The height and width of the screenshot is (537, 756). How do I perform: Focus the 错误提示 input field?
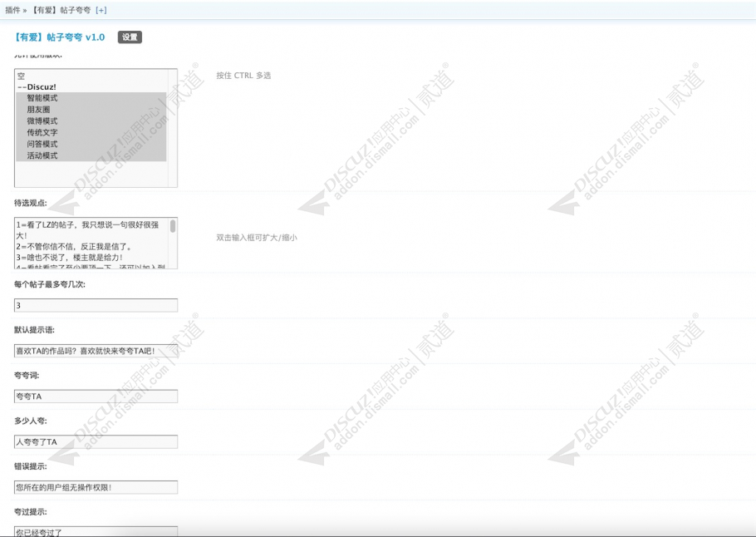pos(96,487)
